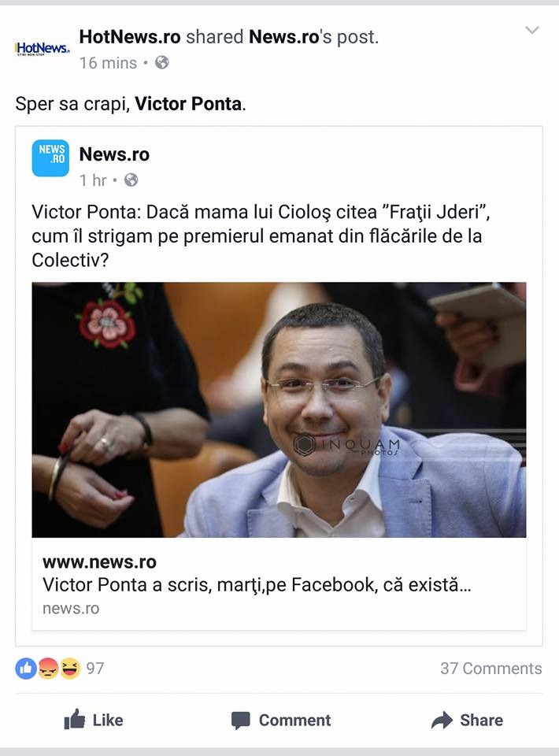Click the angry face reaction icon

48,669
